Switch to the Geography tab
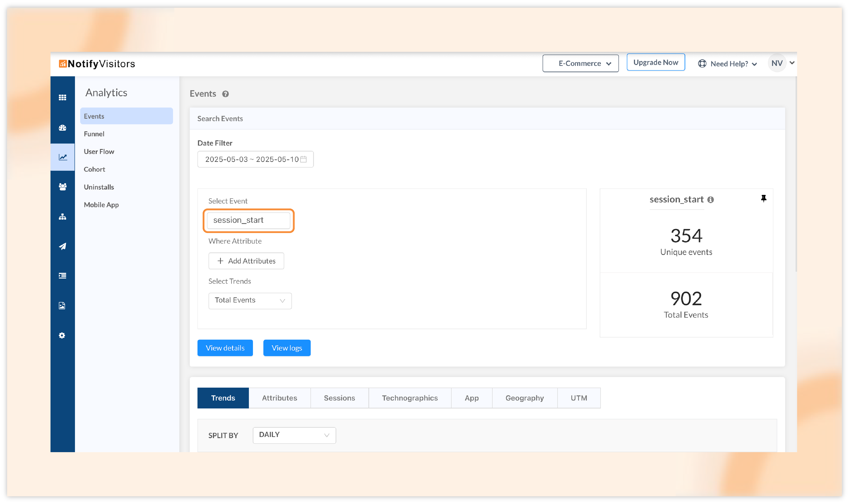Viewport: 849px width, 504px height. pos(524,398)
